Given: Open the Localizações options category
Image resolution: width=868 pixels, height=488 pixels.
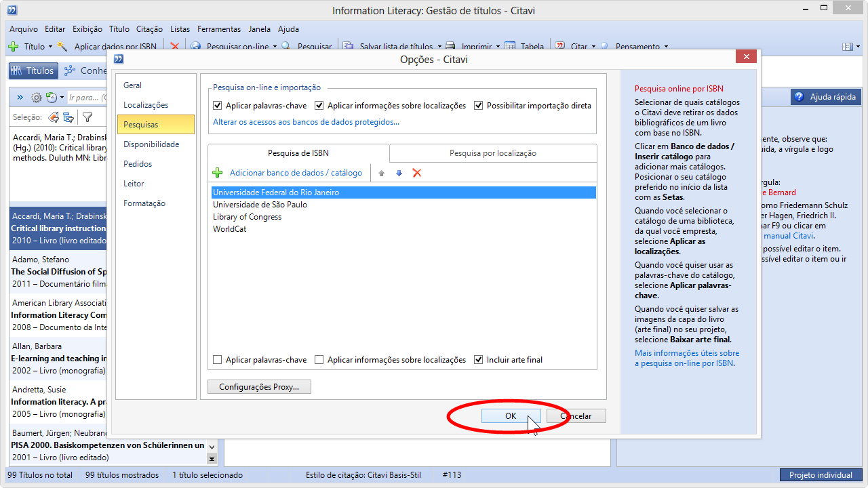Looking at the screenshot, I should point(155,105).
